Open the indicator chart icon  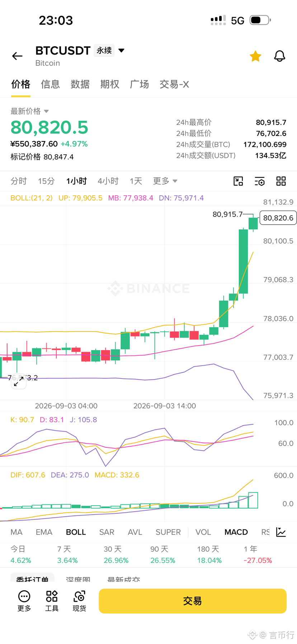tap(281, 532)
